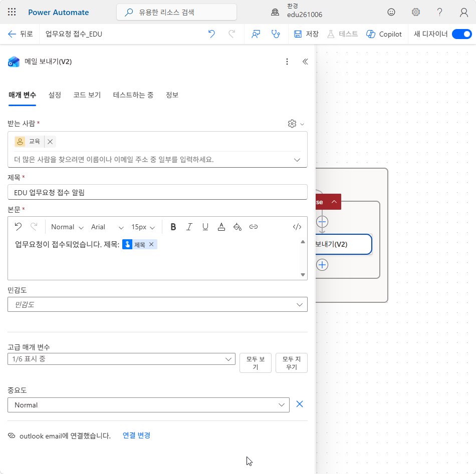Click the 연결 변경 link

coord(136,435)
